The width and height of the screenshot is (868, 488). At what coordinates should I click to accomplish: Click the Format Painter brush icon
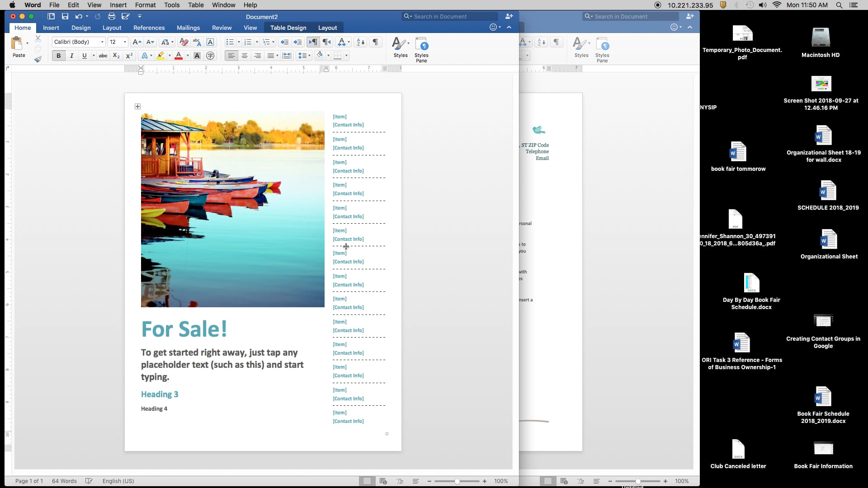(x=38, y=59)
